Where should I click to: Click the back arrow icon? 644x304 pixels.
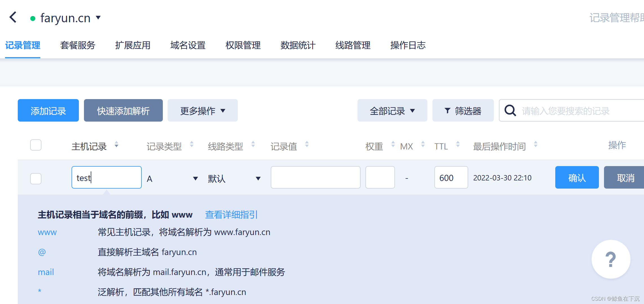pyautogui.click(x=13, y=17)
